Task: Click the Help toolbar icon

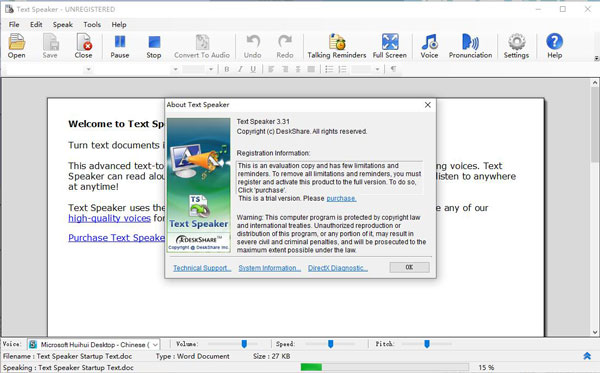Action: coord(554,46)
